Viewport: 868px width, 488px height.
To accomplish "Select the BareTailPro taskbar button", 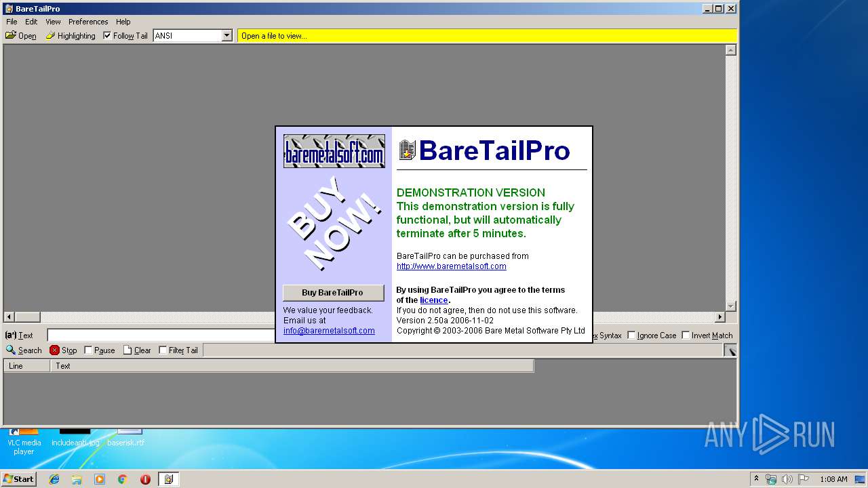I will click(x=168, y=479).
